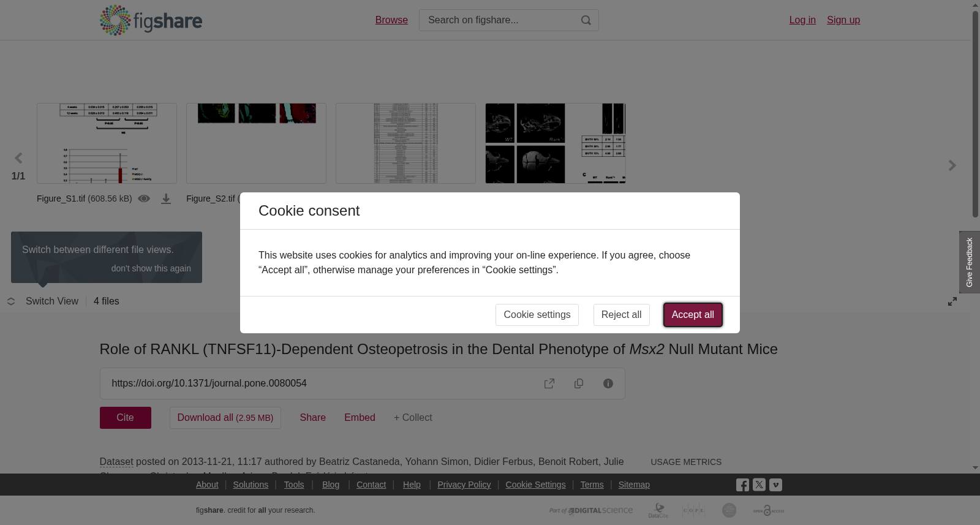Dismiss the tip with "don't show this again"
The height and width of the screenshot is (525, 980).
[x=151, y=268]
